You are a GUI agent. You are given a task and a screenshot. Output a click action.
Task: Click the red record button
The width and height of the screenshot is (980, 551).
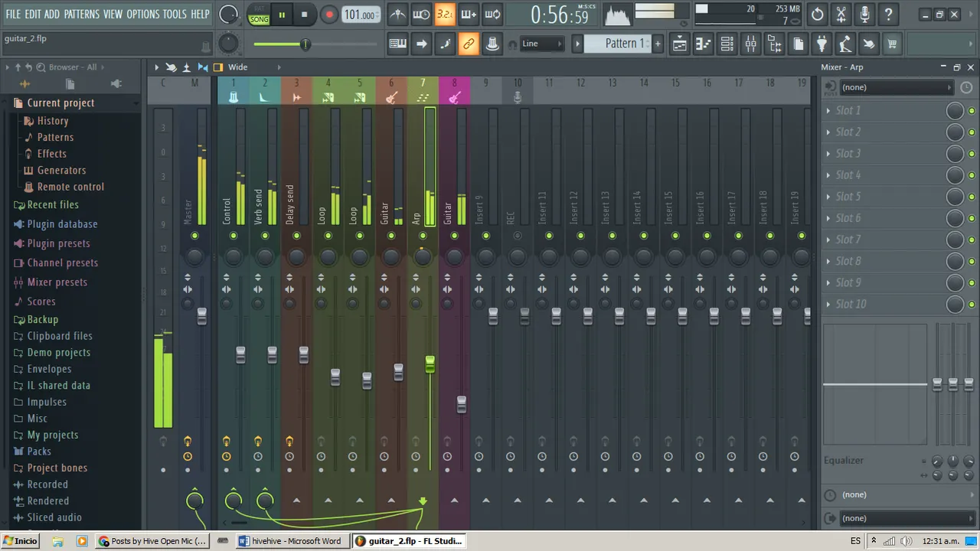coord(328,15)
